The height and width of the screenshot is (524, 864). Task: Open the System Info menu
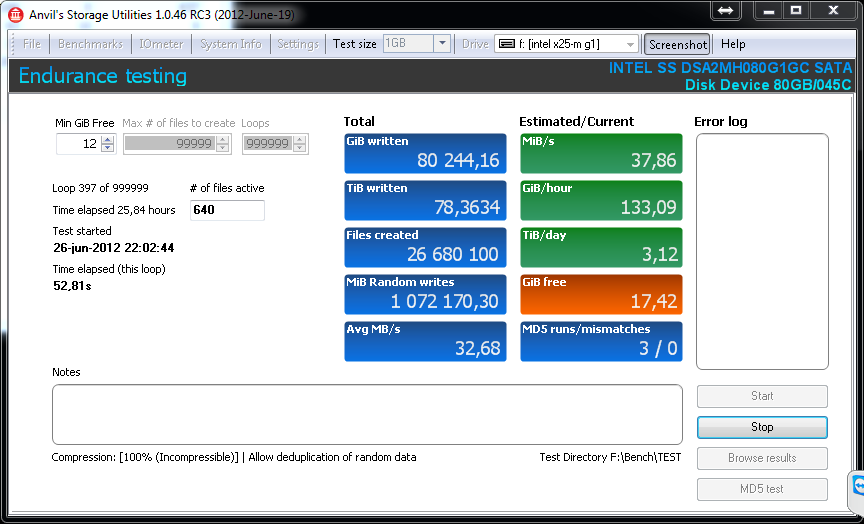(230, 44)
